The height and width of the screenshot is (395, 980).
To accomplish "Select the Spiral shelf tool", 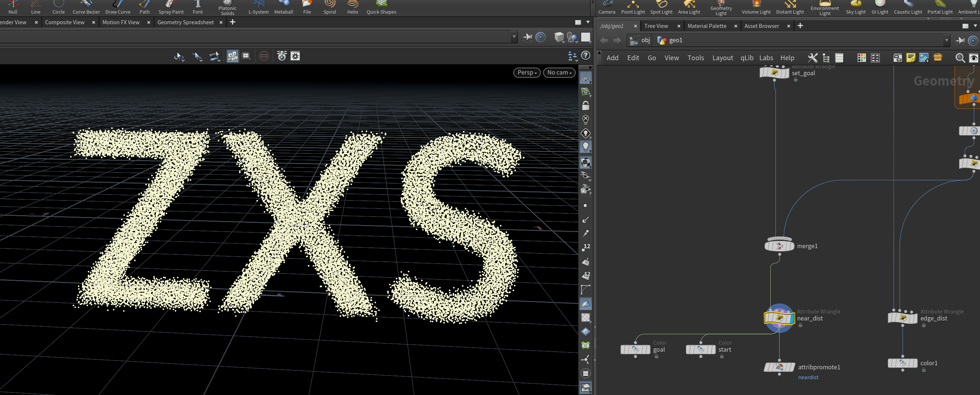I will coord(329,7).
